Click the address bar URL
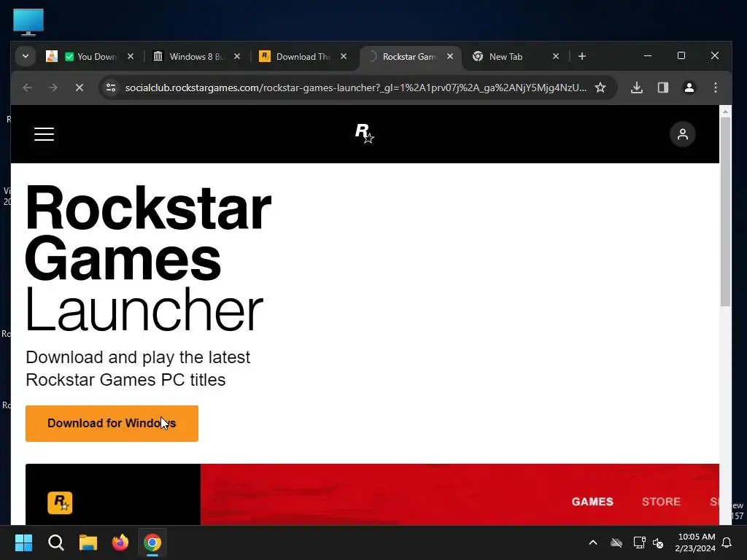747x560 pixels. coord(355,87)
